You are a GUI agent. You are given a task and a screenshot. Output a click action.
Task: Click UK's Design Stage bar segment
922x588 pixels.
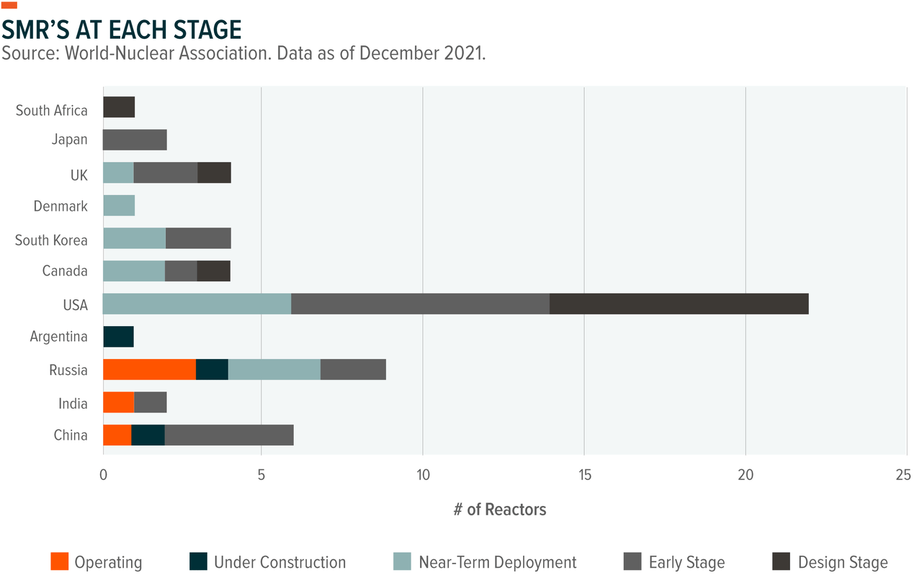(215, 173)
